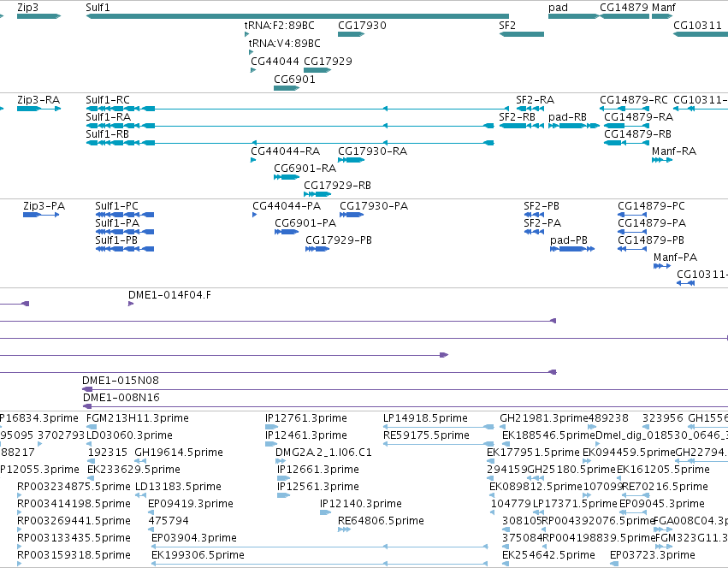Select the SF2 gene bar

521,34
